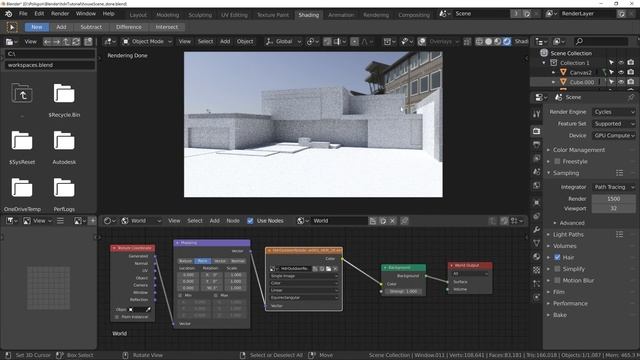Image resolution: width=640 pixels, height=360 pixels.
Task: Set selection mode to Intersect
Action: tap(167, 27)
